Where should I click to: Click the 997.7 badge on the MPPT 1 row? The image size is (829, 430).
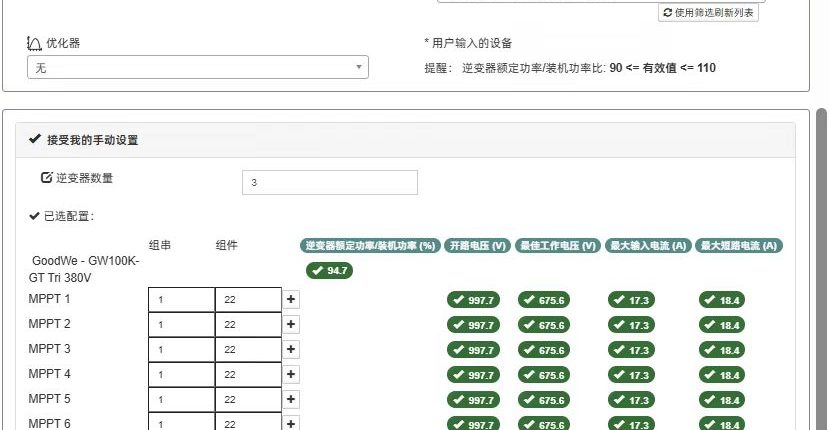pos(473,300)
